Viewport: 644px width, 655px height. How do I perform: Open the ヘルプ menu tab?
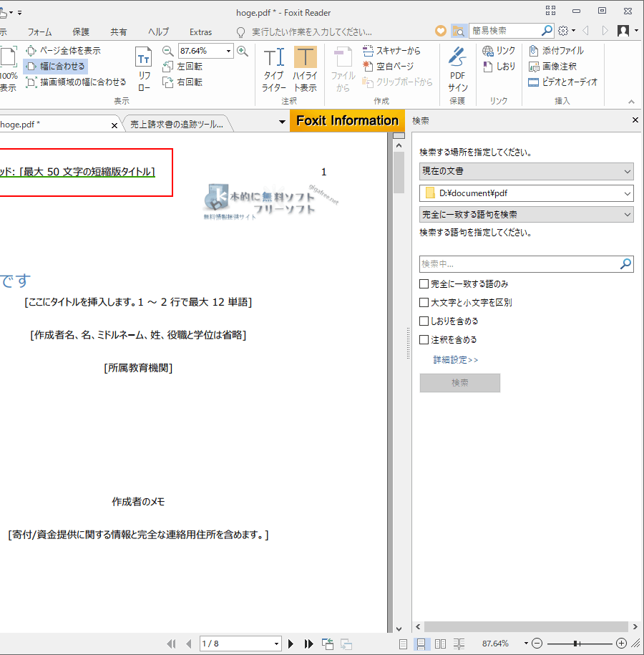coord(158,32)
